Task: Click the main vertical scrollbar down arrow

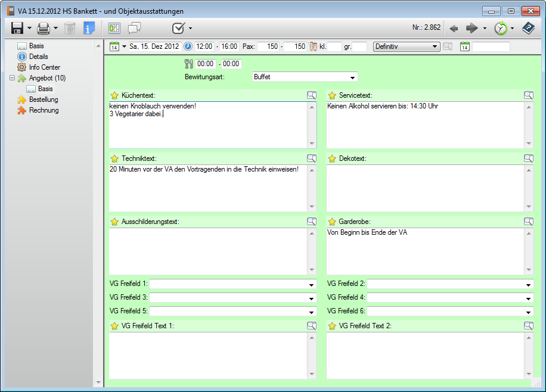Action: tap(98, 382)
